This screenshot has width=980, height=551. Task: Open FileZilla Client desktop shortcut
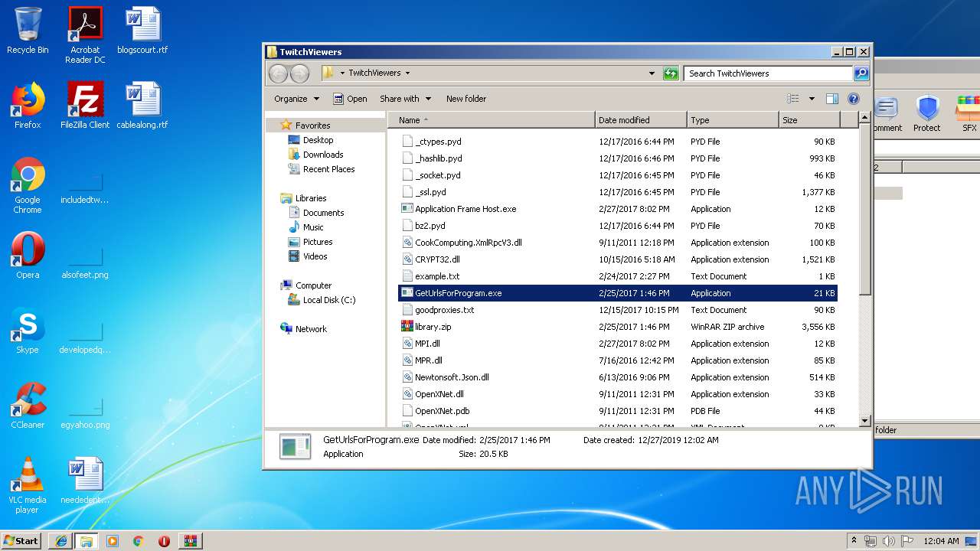[85, 106]
